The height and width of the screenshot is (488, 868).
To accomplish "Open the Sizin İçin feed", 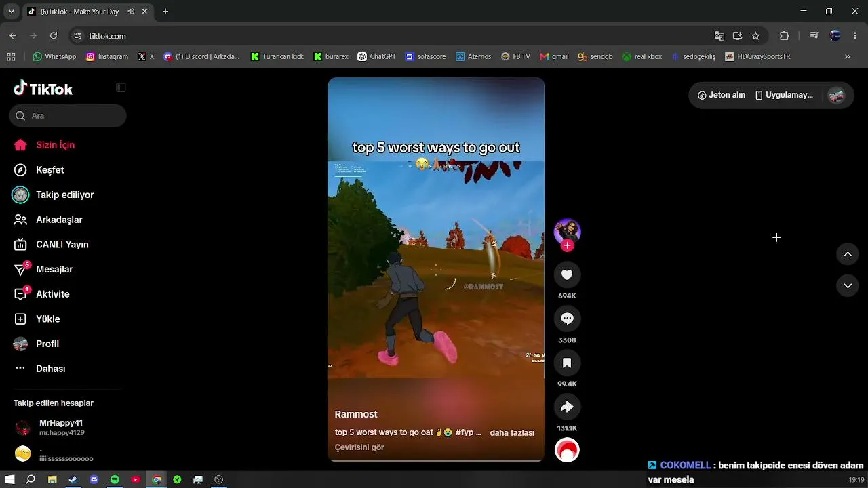I will pyautogui.click(x=44, y=145).
